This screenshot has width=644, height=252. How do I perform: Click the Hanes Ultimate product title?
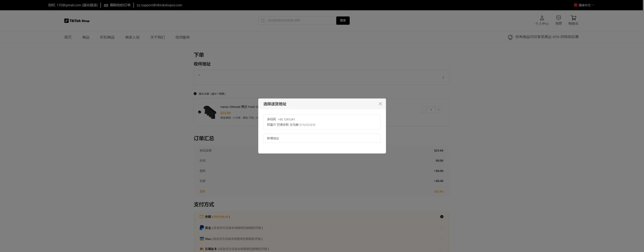pos(239,107)
